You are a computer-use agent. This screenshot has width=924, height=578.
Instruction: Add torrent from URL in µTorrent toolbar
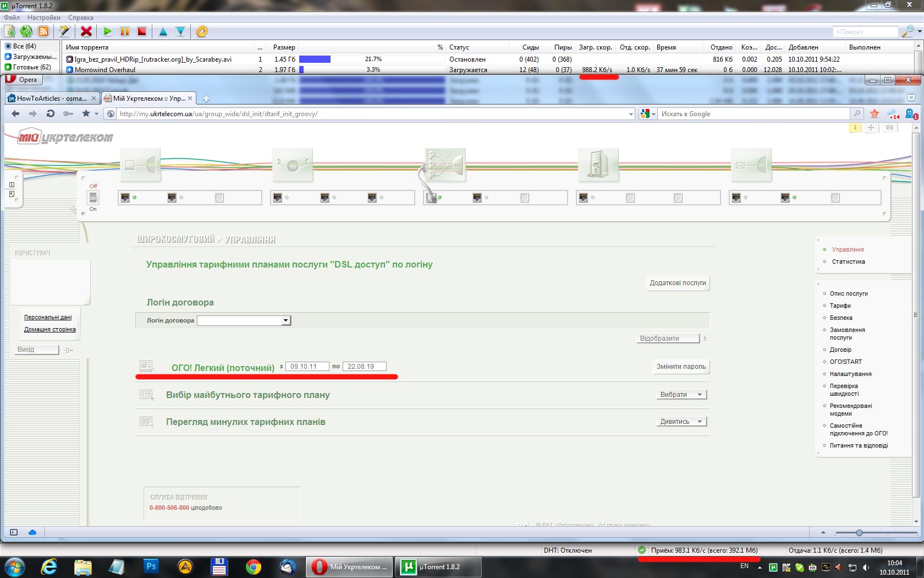[26, 31]
